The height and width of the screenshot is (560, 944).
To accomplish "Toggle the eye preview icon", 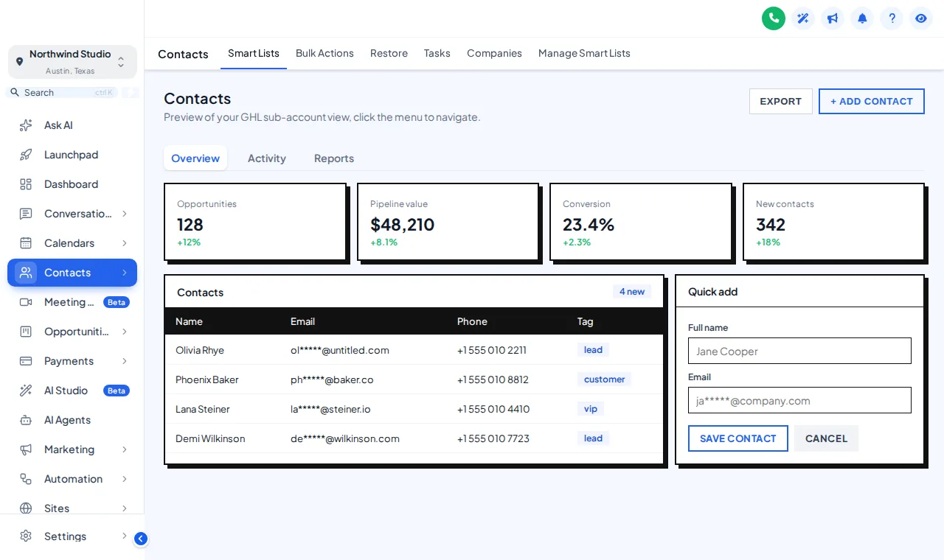I will tap(921, 18).
